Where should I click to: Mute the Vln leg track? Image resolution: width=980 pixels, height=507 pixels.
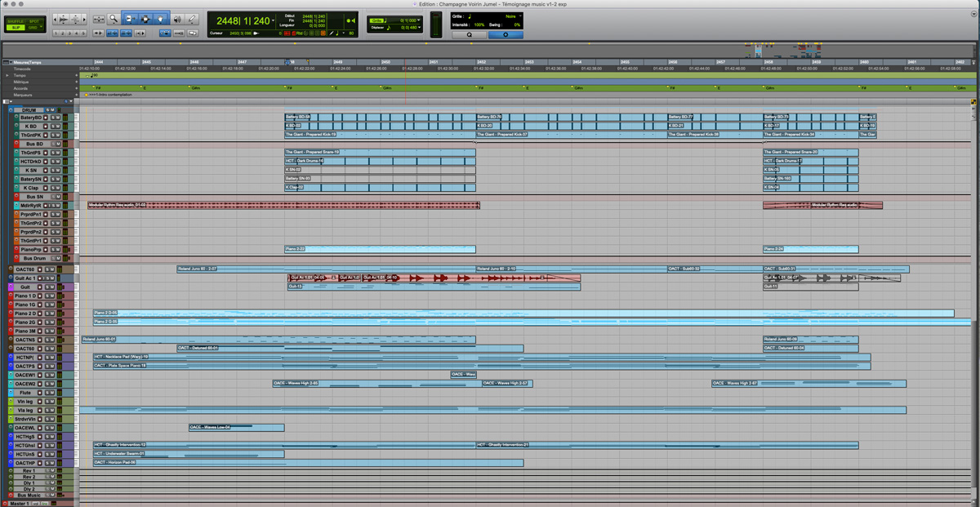[52, 401]
